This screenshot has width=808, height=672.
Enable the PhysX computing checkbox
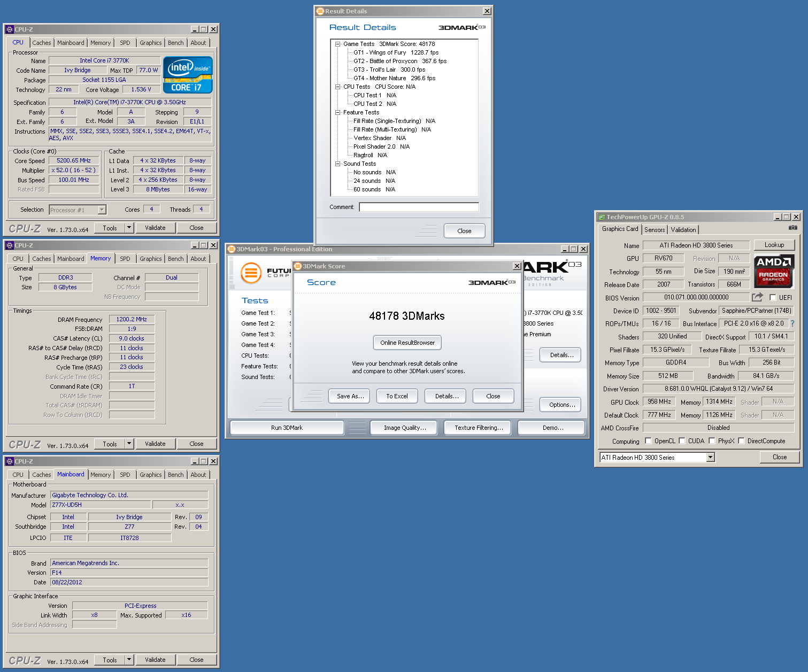(x=712, y=441)
